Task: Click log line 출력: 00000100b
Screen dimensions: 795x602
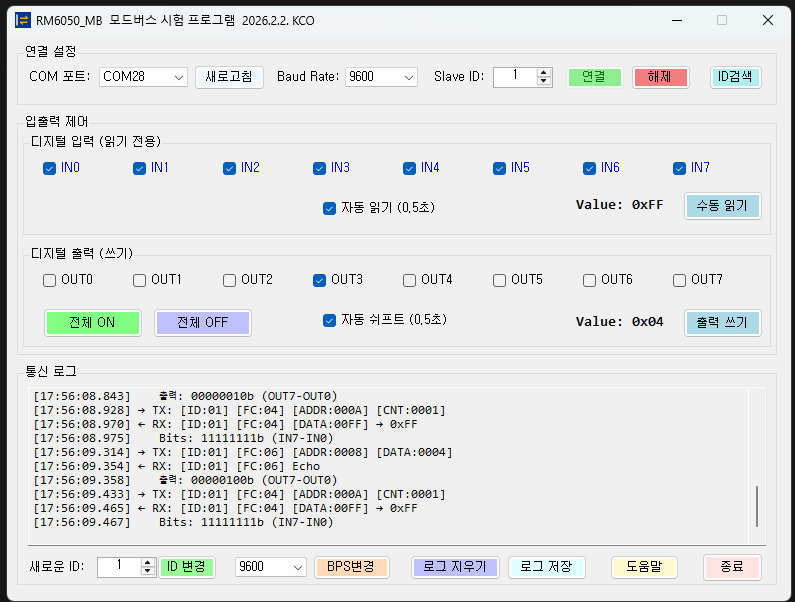Action: point(185,480)
